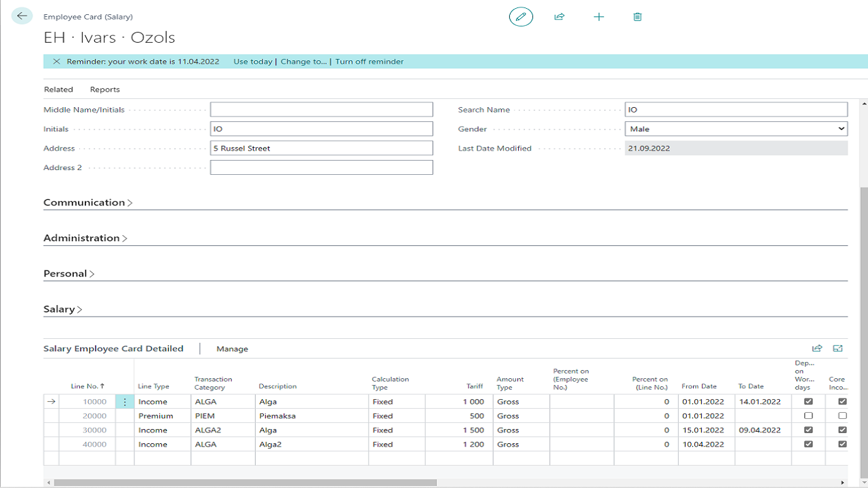Expand the Salary section
This screenshot has width=868, height=488.
62,309
